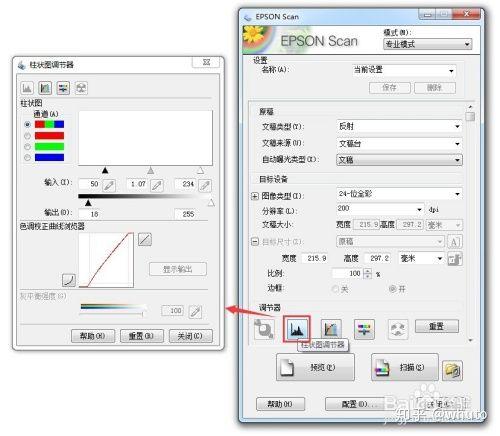Open histogram adjustment icon in EPSON Scan adjustments
The height and width of the screenshot is (436, 500).
296,329
